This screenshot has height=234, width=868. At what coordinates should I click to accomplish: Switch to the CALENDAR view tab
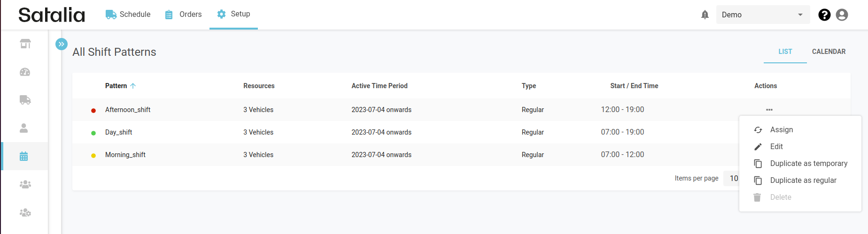[x=829, y=52]
